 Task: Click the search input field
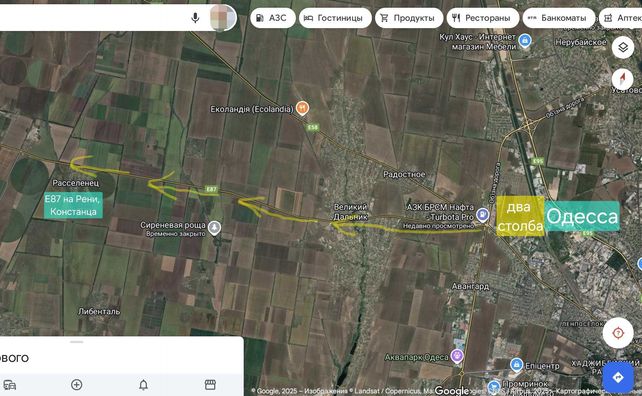coord(92,18)
